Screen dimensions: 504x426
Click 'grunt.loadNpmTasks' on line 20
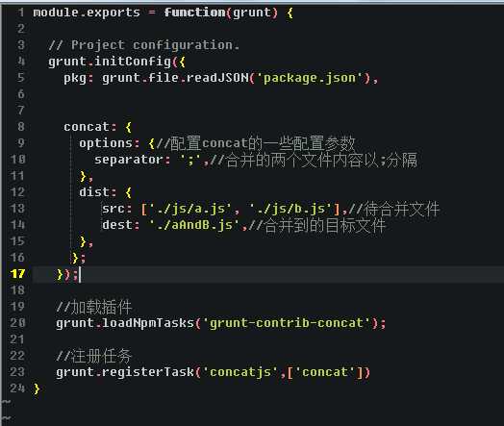[x=125, y=323]
